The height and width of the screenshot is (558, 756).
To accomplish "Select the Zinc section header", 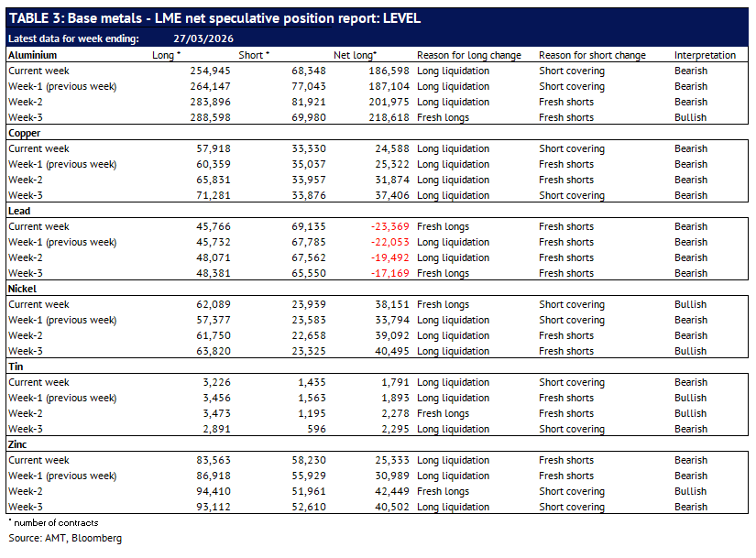I will (x=20, y=444).
